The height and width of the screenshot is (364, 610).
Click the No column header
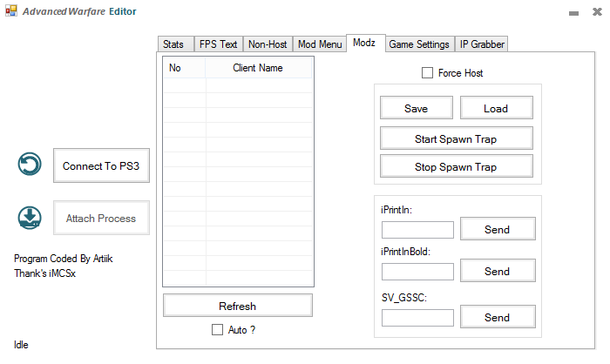[x=185, y=68]
